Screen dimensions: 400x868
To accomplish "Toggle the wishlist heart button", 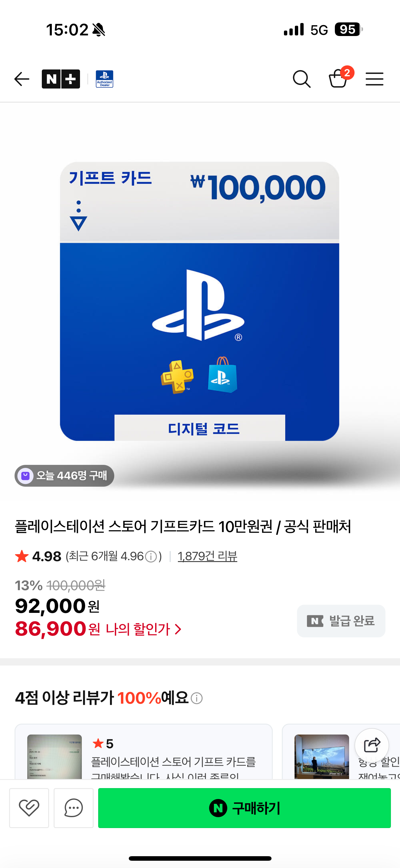I will (x=29, y=808).
